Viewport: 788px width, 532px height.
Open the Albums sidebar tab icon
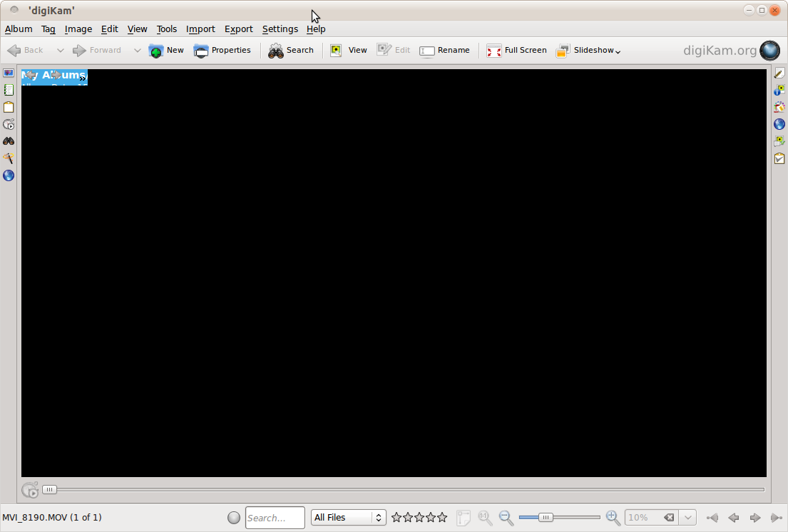9,73
